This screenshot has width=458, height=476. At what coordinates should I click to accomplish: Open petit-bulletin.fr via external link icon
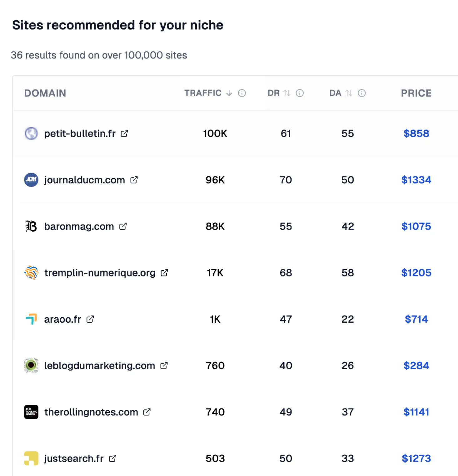124,133
